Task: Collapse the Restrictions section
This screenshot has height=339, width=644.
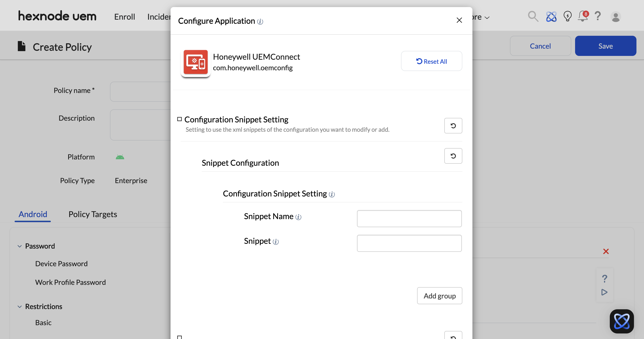Action: coord(20,307)
